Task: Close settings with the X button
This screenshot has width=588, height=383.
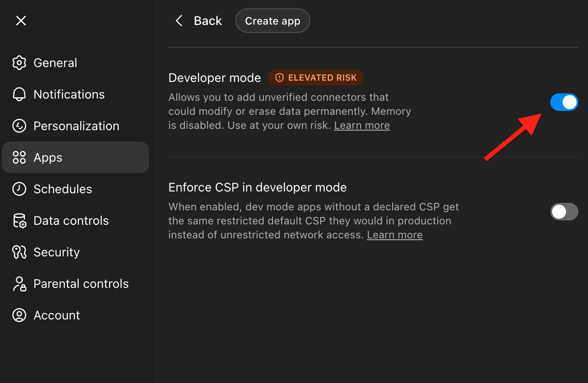Action: (21, 21)
